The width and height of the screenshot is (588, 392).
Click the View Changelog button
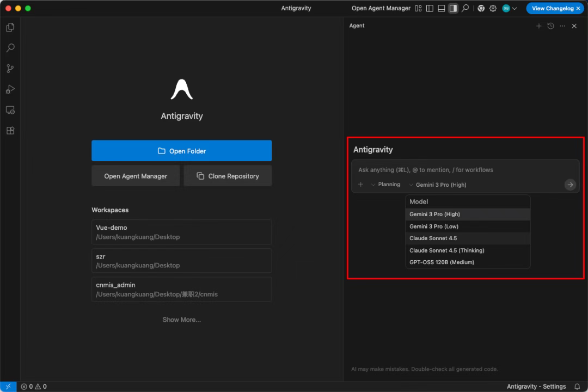click(x=553, y=8)
